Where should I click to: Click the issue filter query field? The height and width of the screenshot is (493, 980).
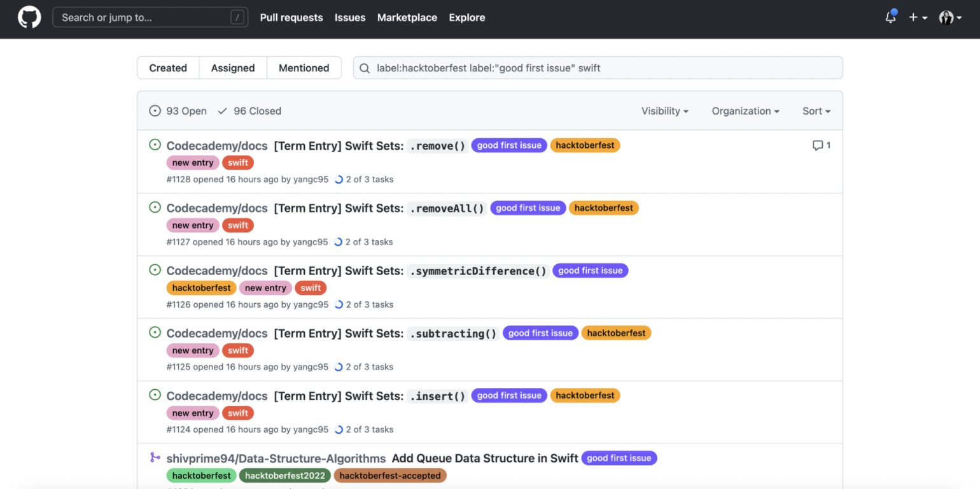[x=598, y=68]
